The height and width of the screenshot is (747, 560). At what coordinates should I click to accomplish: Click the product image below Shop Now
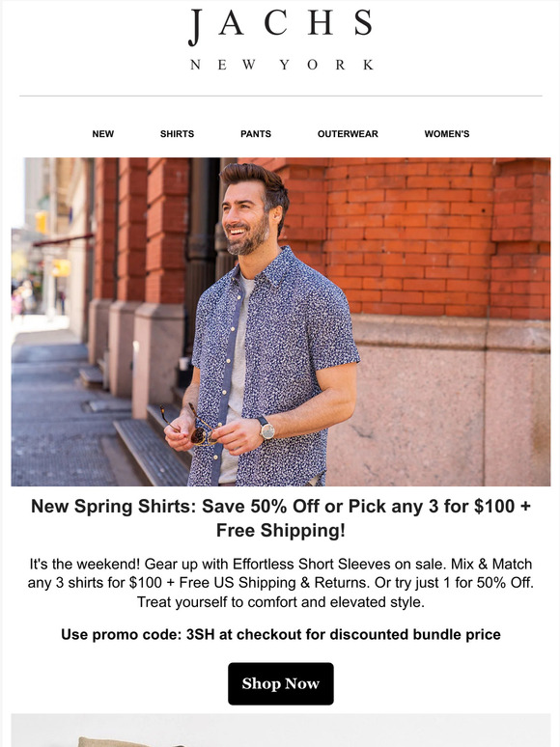coord(281,731)
